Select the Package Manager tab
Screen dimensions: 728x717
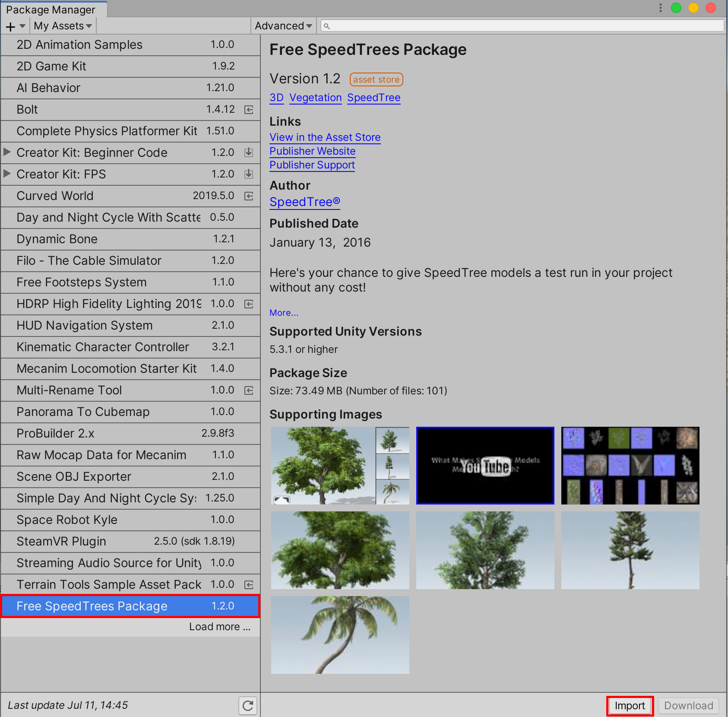coord(51,10)
